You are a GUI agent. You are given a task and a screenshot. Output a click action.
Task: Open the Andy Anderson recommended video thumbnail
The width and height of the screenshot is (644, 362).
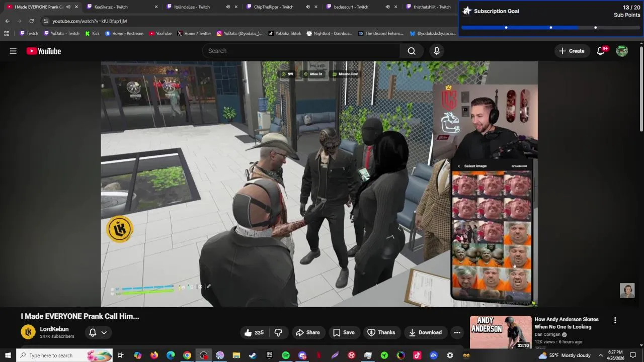pyautogui.click(x=501, y=332)
